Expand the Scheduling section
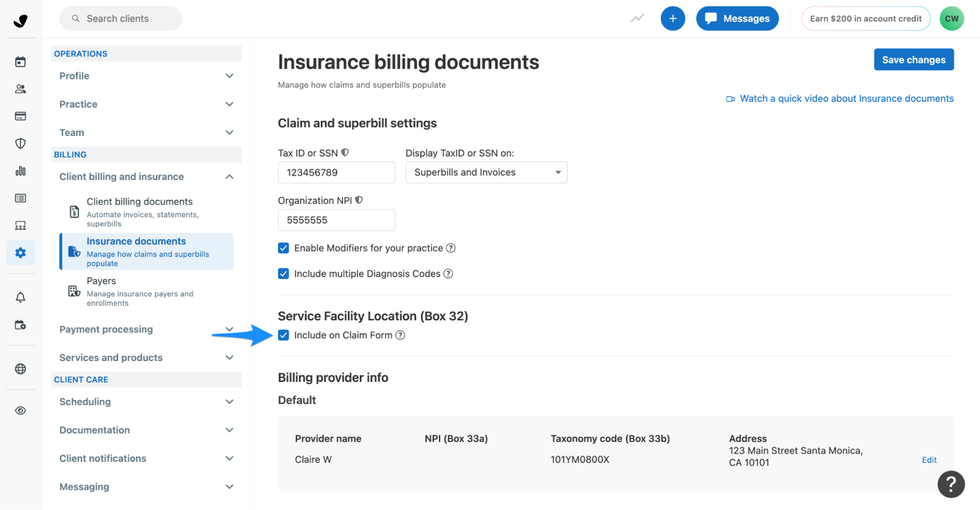This screenshot has width=980, height=510. point(146,402)
